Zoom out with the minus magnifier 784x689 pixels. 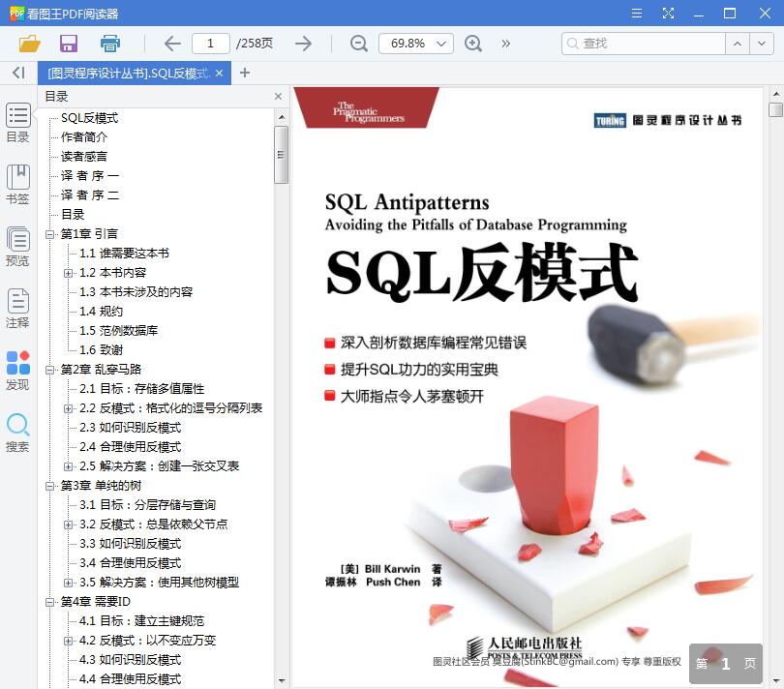pos(358,44)
